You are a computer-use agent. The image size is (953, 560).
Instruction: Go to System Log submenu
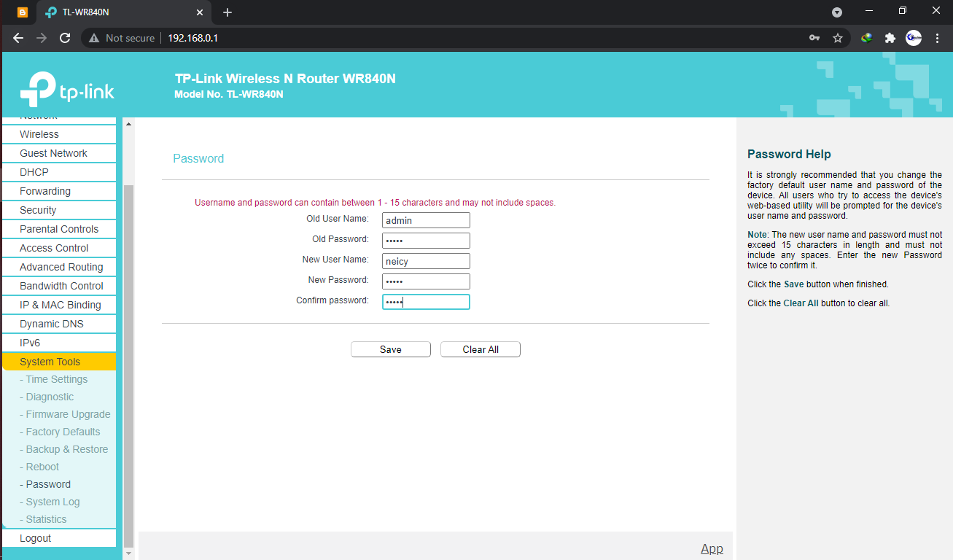tap(50, 502)
